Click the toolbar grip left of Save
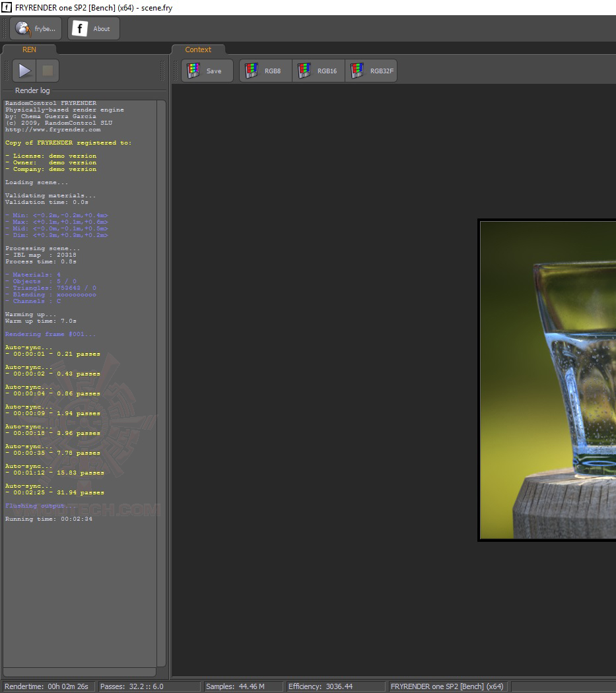 pyautogui.click(x=176, y=71)
